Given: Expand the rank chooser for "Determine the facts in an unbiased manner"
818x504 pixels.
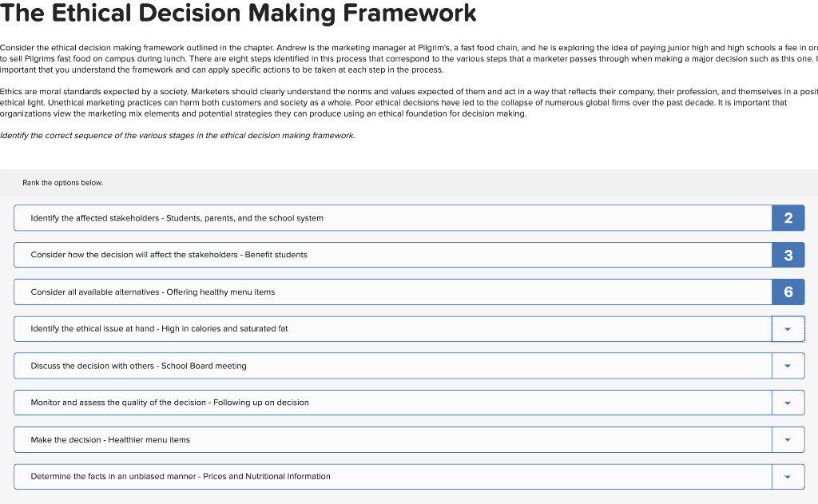Looking at the screenshot, I should point(788,476).
